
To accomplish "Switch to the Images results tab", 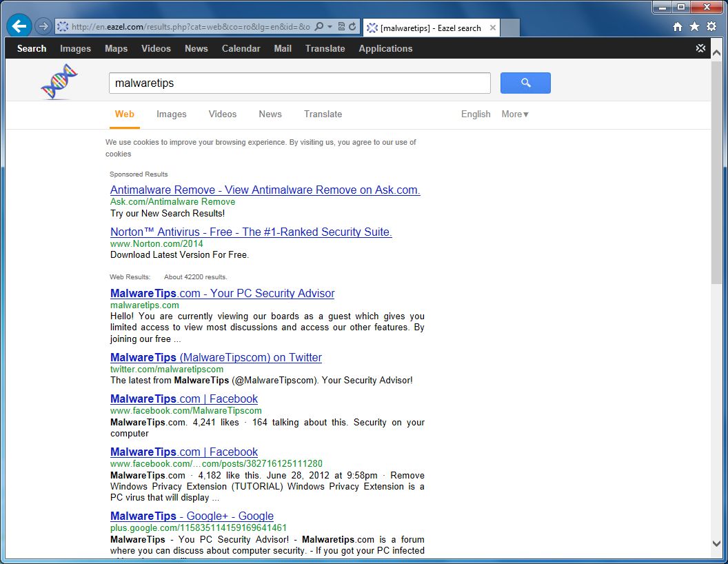I will pos(172,114).
